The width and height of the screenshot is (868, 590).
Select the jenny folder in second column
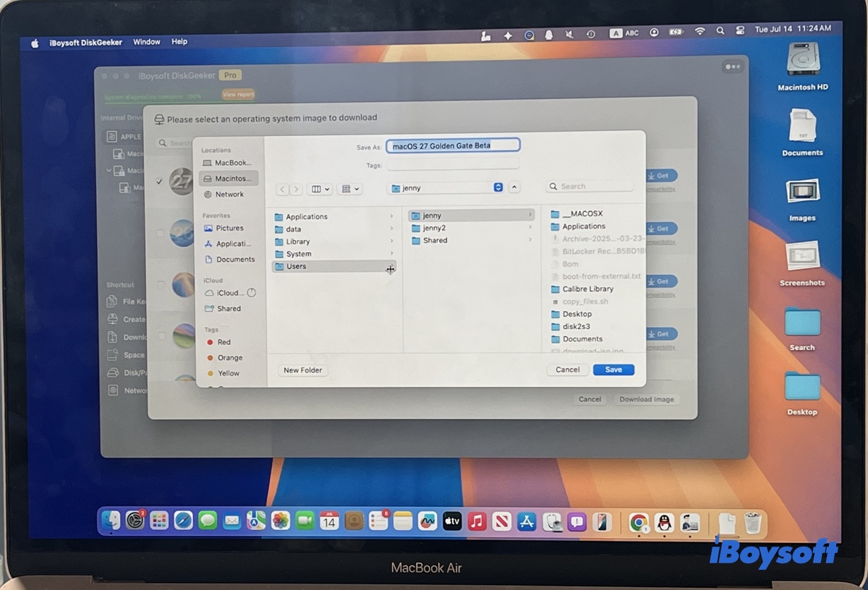click(x=471, y=215)
